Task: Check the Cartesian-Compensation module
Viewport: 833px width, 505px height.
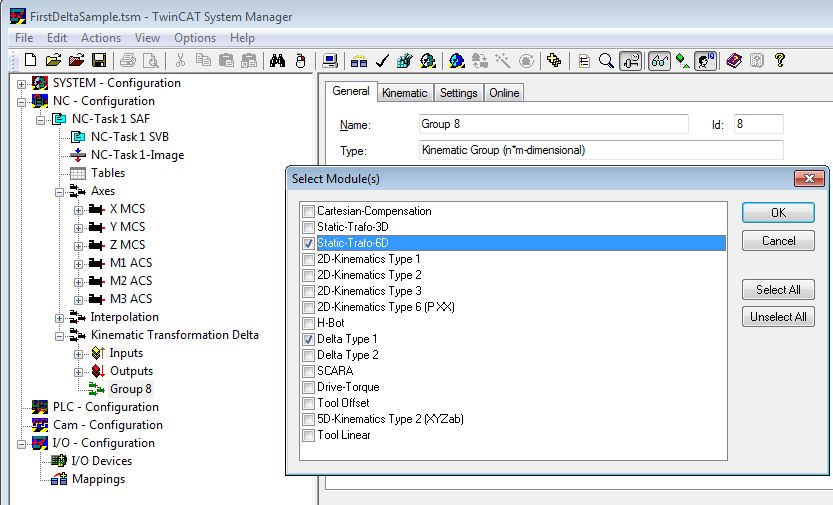Action: (308, 211)
